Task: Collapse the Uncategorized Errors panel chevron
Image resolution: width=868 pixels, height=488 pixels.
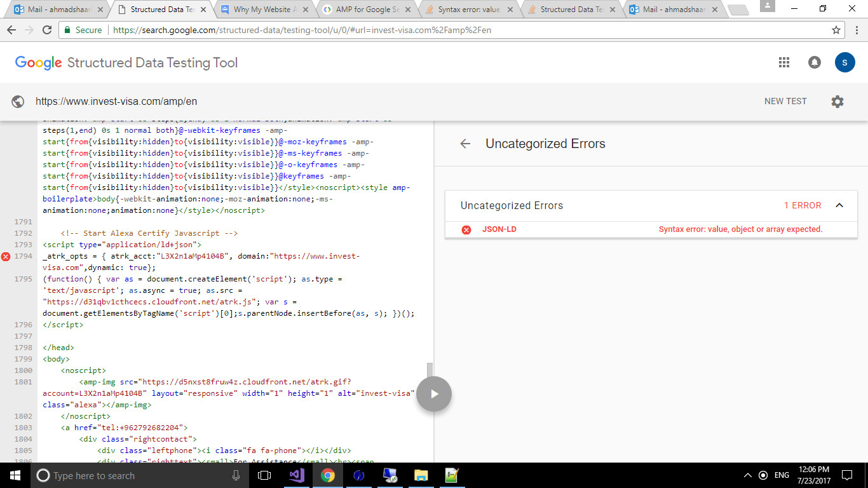Action: pyautogui.click(x=839, y=205)
